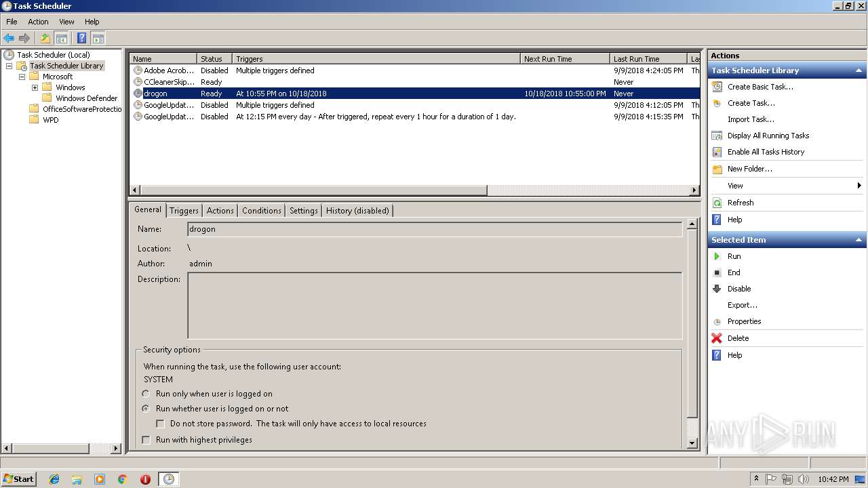Viewport: 868px width, 488px height.
Task: Toggle the Show/Hide Console Tree icon
Action: 61,39
